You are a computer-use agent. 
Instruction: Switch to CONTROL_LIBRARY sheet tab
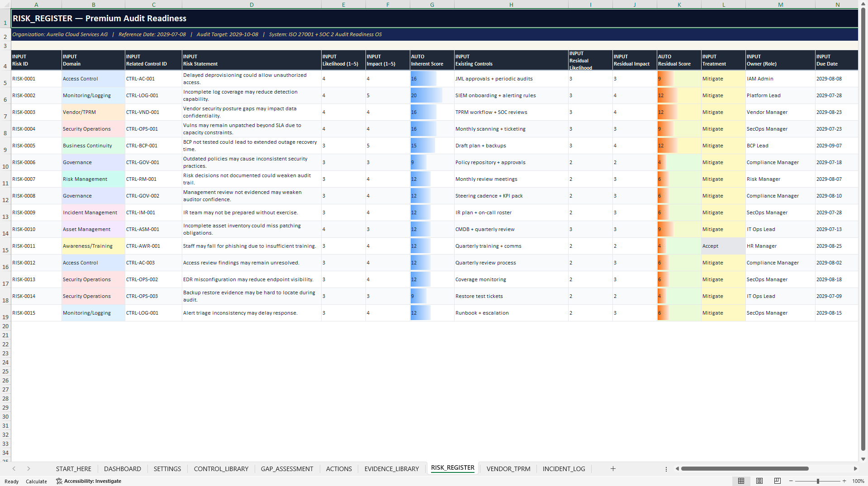(x=221, y=469)
